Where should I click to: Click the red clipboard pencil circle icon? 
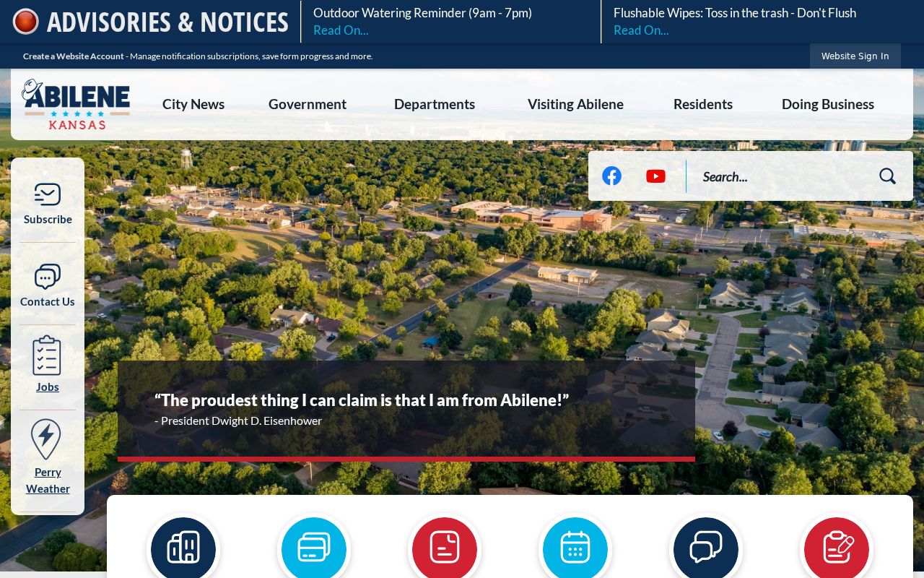click(x=837, y=548)
